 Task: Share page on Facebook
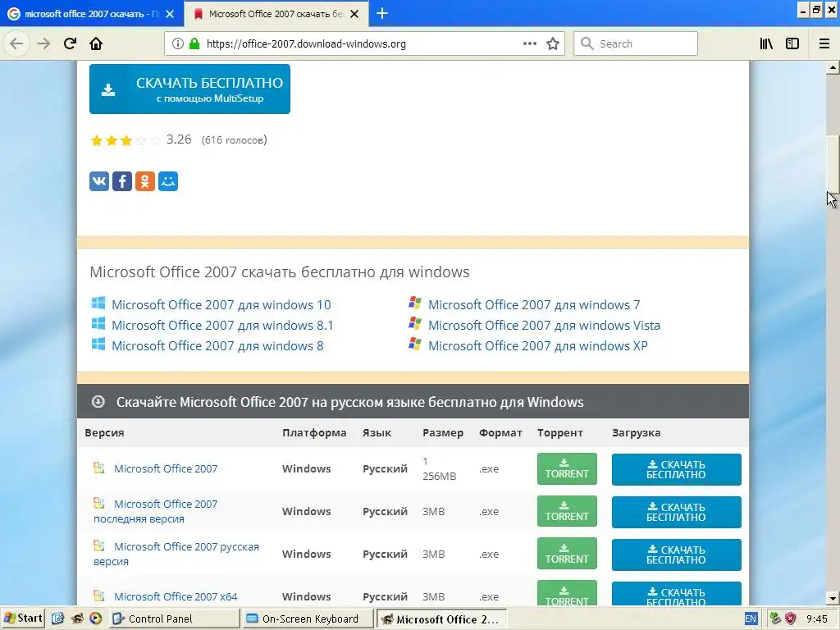(x=122, y=181)
